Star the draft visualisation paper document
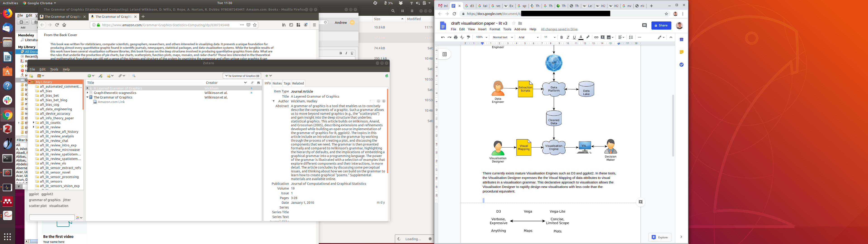This screenshot has width=868, height=244. pyautogui.click(x=514, y=23)
